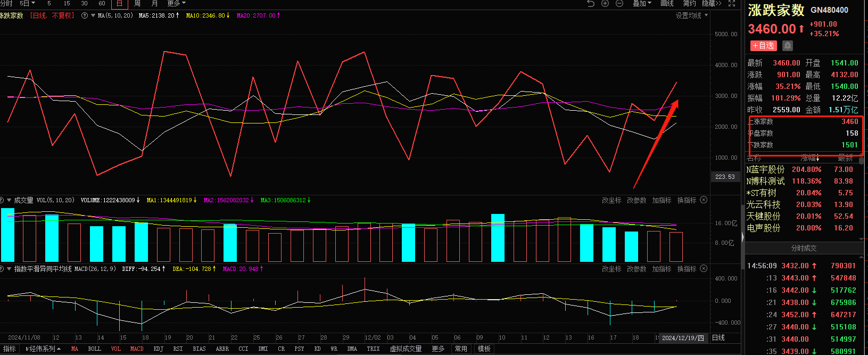Open the 更多 timeframe dropdown
Screen dimensions: 868x355
pyautogui.click(x=176, y=3)
